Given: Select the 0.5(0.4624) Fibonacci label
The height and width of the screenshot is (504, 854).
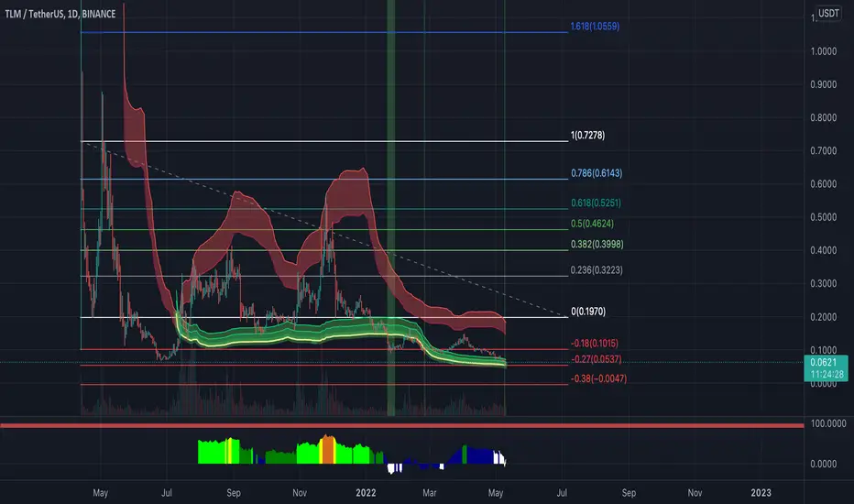Looking at the screenshot, I should point(592,224).
